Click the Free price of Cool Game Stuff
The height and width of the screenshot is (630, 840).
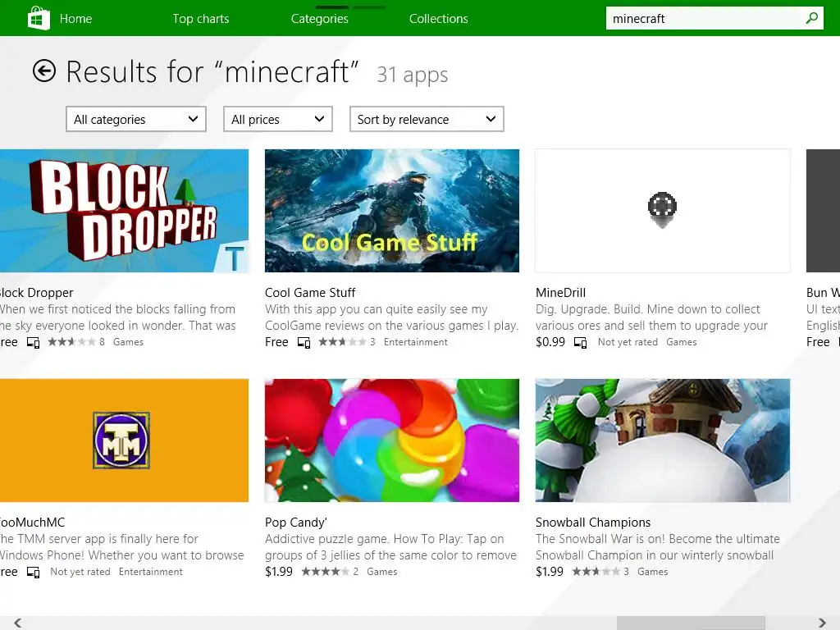pyautogui.click(x=276, y=342)
